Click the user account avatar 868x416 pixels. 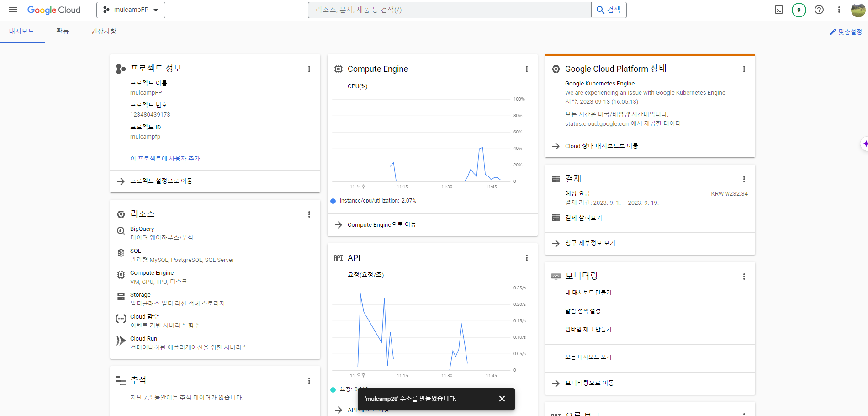(858, 10)
